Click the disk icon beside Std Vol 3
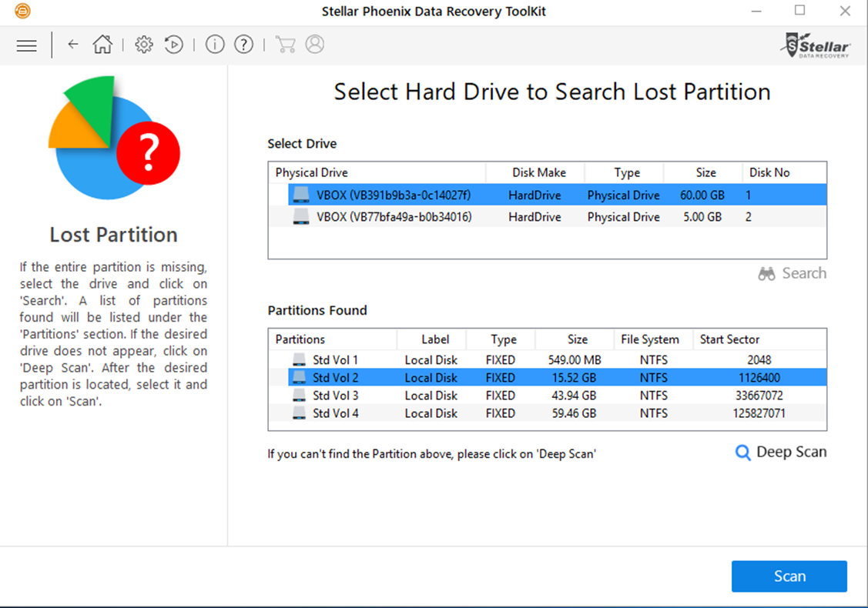Screen dimensions: 868x608 (299, 395)
